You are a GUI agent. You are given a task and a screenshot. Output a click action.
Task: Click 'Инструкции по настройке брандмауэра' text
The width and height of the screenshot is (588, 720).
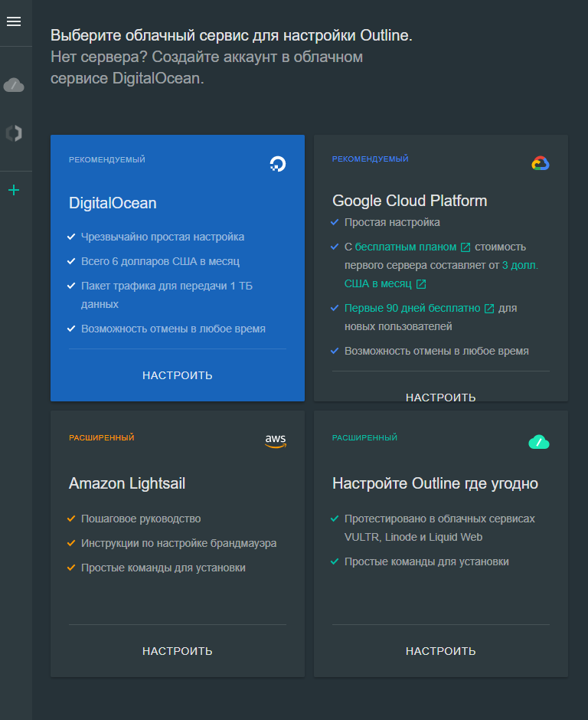(178, 543)
